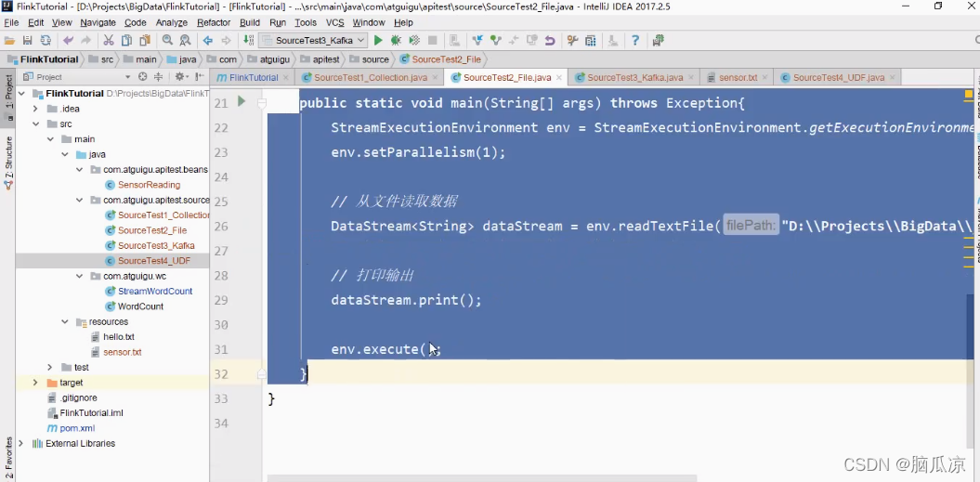This screenshot has height=482, width=980.
Task: Click the Cut scissors icon
Action: (x=108, y=41)
